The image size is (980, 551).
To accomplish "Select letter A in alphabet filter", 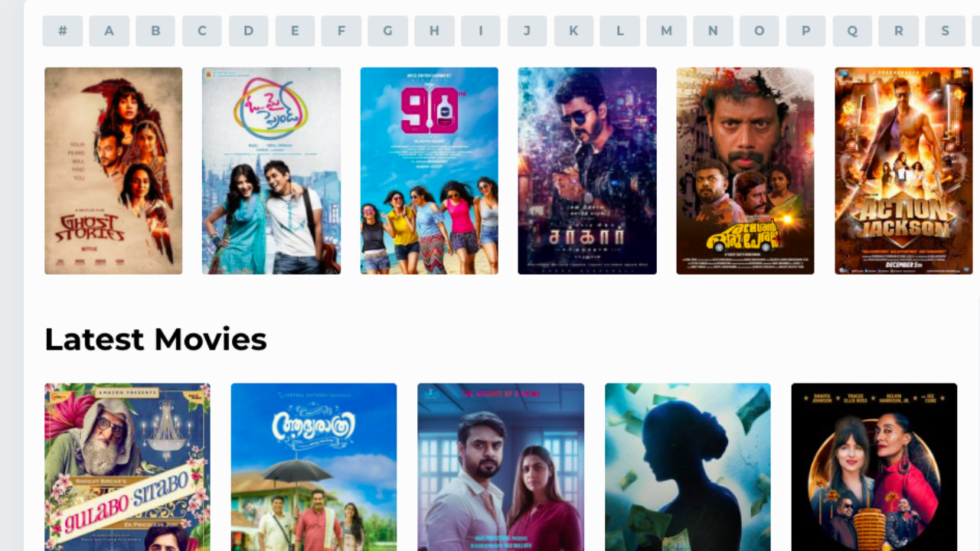I will click(x=109, y=31).
